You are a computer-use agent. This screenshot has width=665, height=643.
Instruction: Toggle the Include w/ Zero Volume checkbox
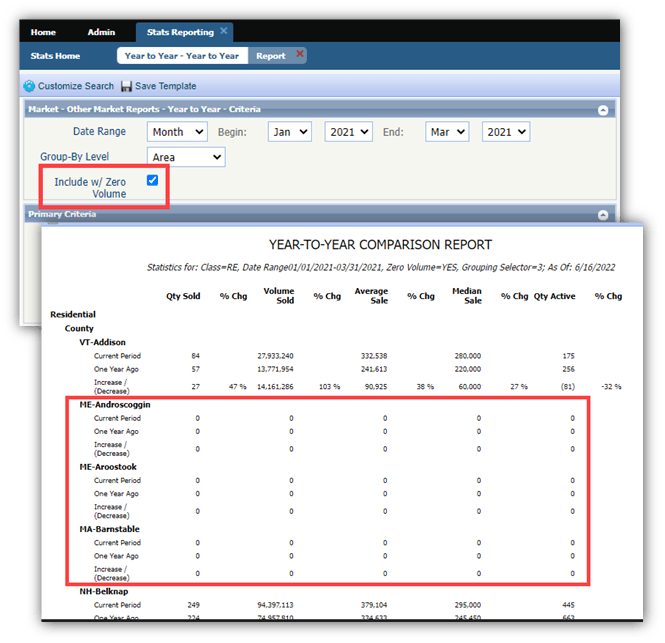[153, 180]
